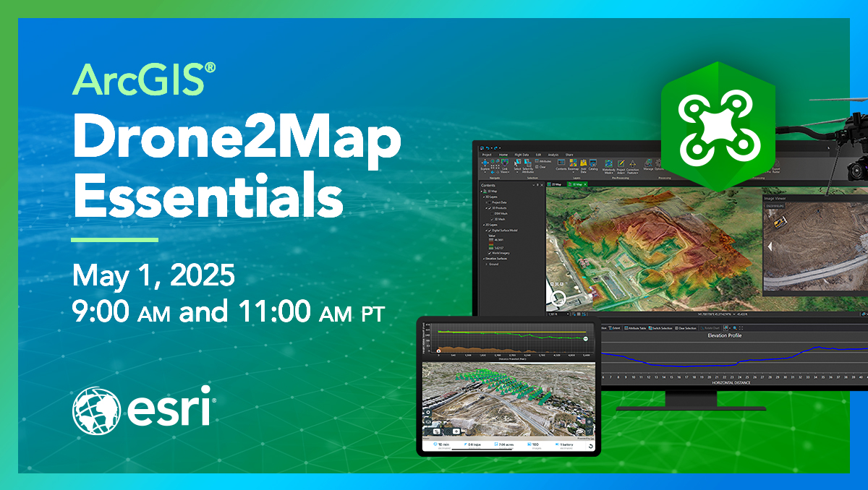This screenshot has width=868, height=490.
Task: Click the Manage icon in Processing group
Action: [x=648, y=165]
